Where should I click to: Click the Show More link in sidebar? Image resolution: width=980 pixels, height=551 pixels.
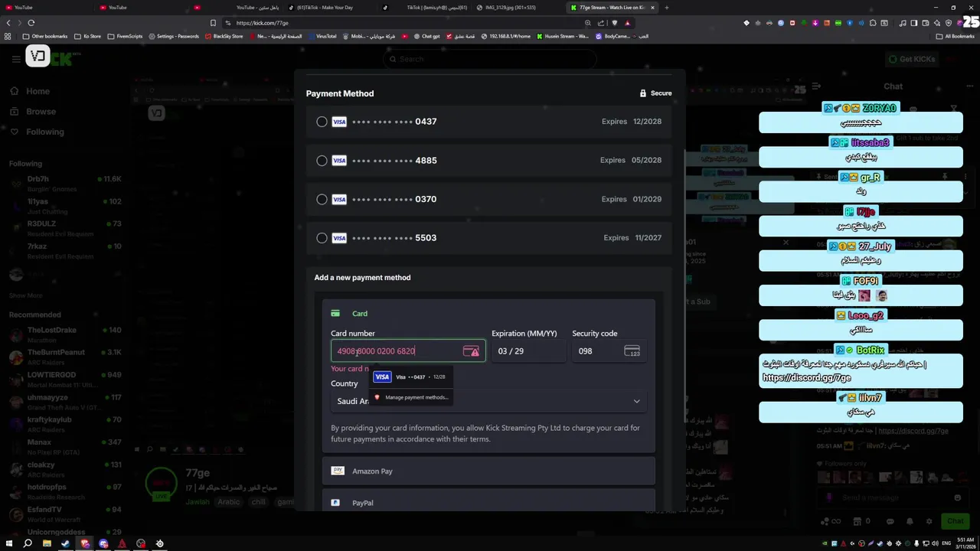click(x=25, y=295)
